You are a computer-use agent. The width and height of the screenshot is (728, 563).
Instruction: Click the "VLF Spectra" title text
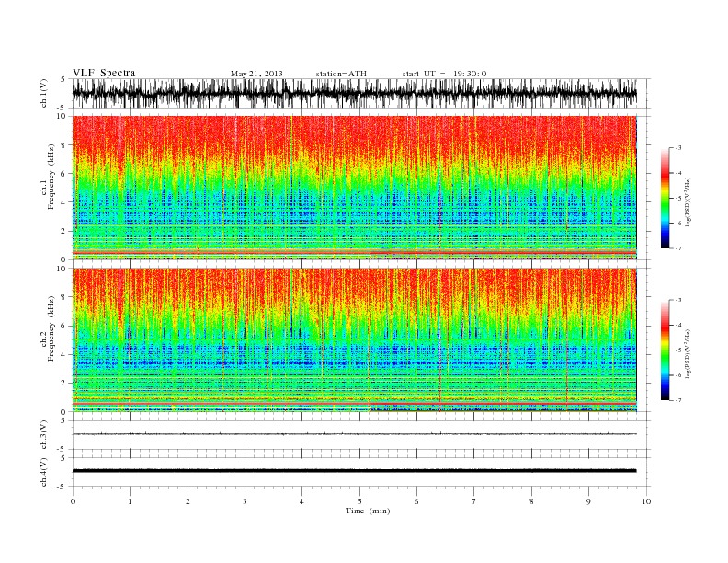(x=104, y=73)
